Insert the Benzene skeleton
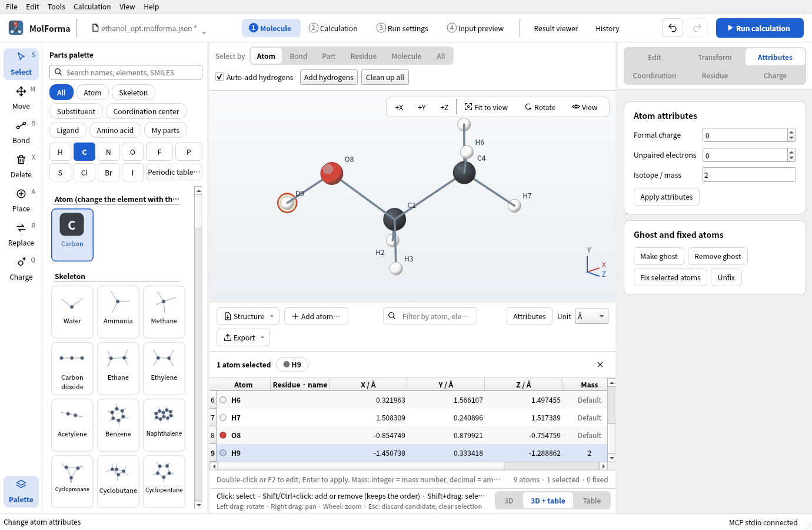The width and height of the screenshot is (812, 530). point(118,425)
